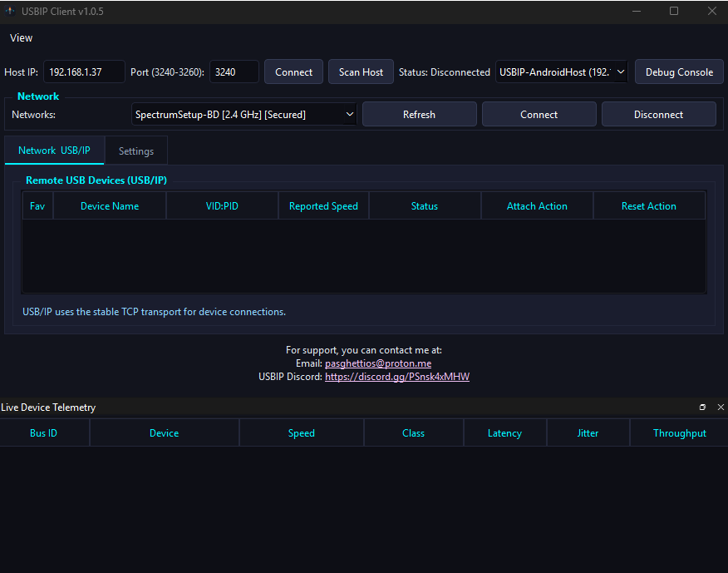This screenshot has height=573, width=728.
Task: Open the Debug Console
Action: tap(679, 72)
